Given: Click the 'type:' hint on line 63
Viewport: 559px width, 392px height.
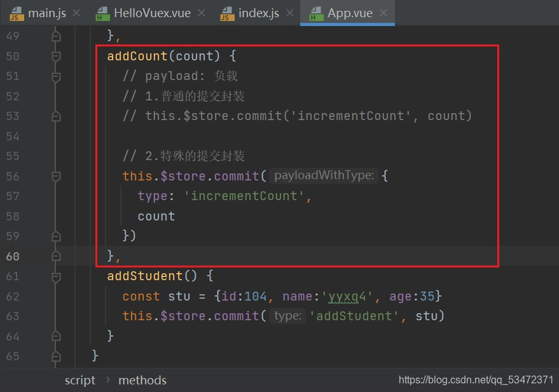Looking at the screenshot, I should coord(287,316).
